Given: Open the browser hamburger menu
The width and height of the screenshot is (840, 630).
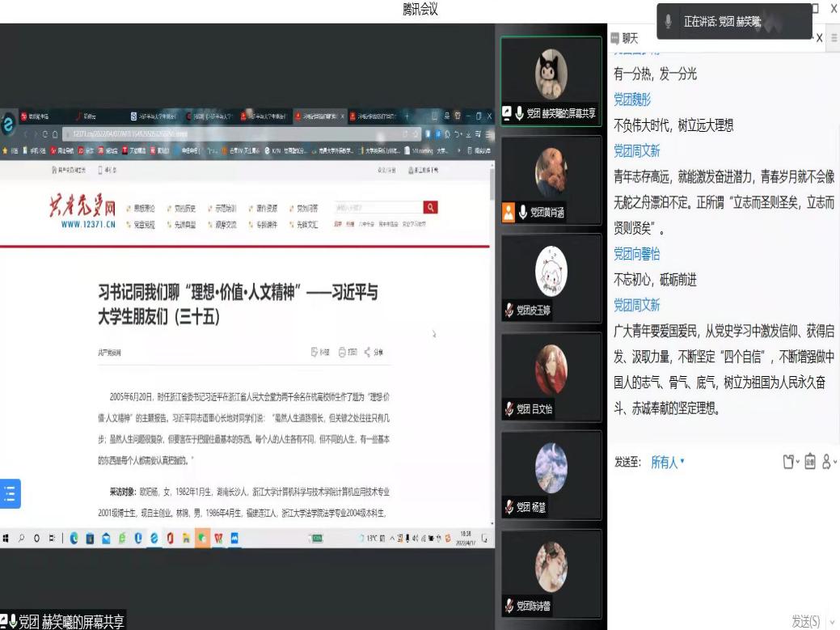Looking at the screenshot, I should point(488,134).
